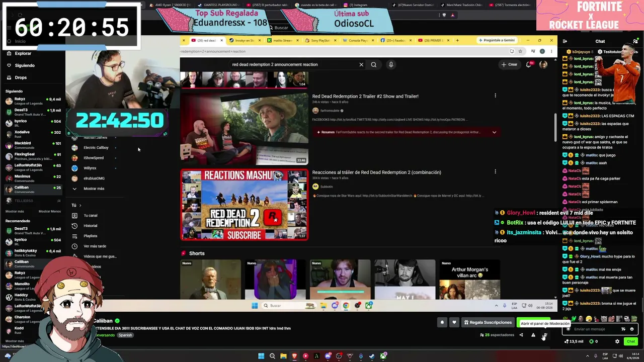Open the Maximus channel in sidebar
Viewport: 644px width, 362px height.
[33, 178]
